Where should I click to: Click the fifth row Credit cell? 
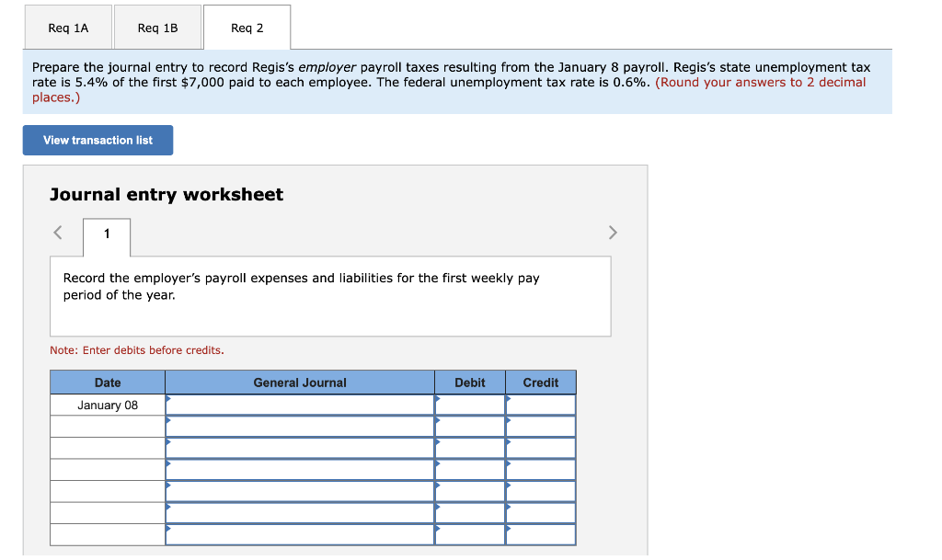tap(541, 491)
